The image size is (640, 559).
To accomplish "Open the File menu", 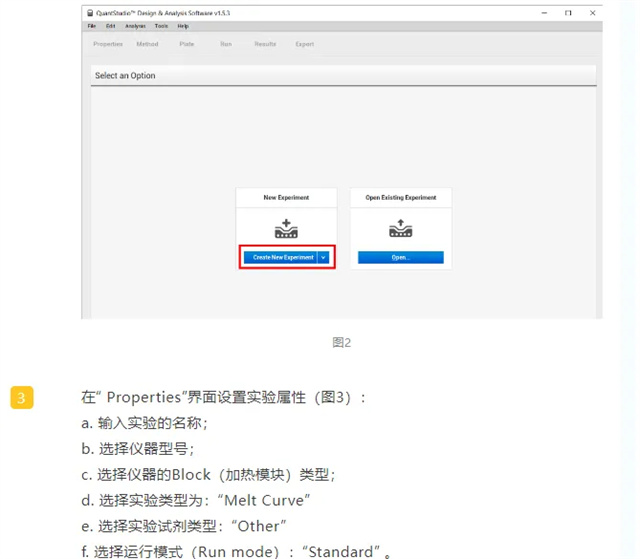I will click(x=92, y=26).
